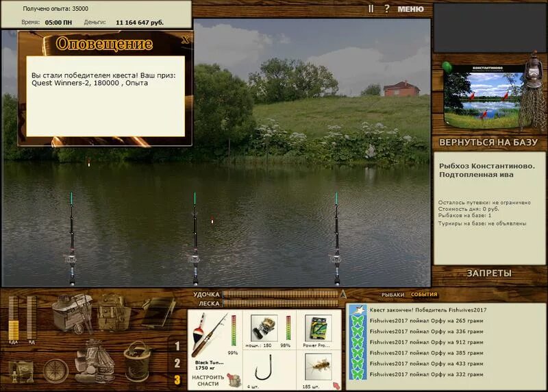
Task: Click event 'поймал Орфу на 265 грамм'
Action: [x=426, y=321]
